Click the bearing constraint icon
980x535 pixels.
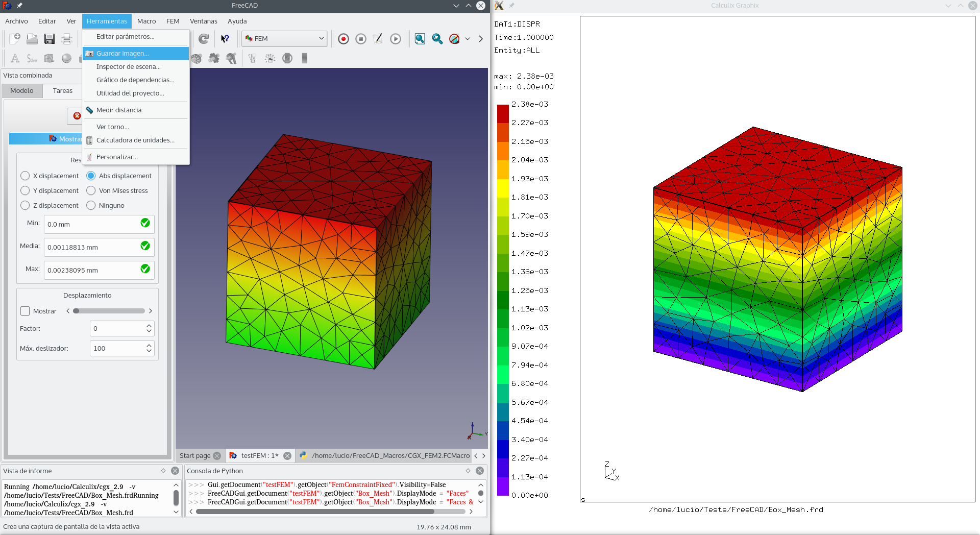pos(197,58)
